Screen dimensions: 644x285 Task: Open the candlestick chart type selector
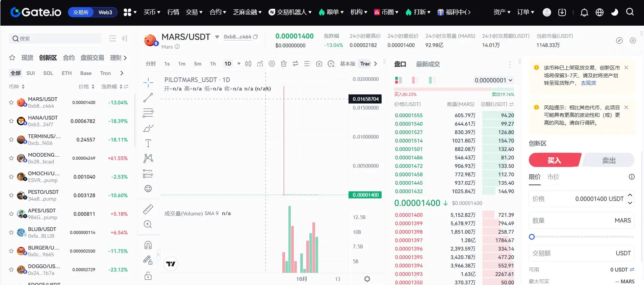point(248,64)
